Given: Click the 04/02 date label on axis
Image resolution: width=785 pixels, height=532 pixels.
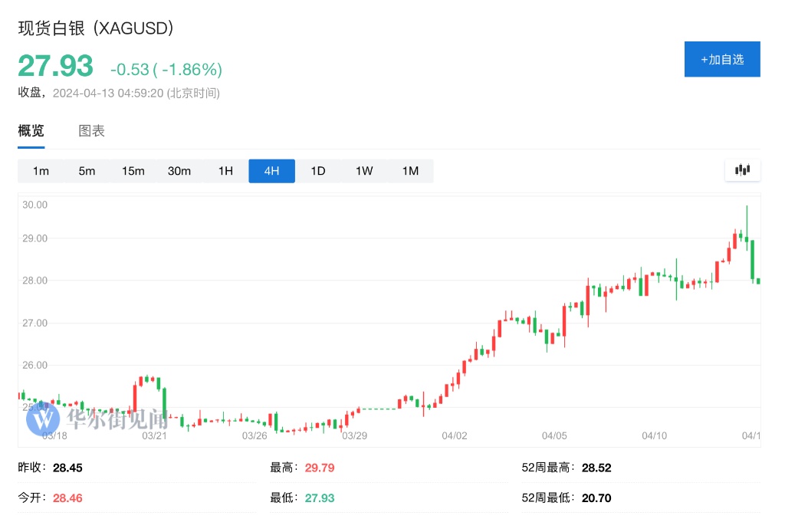Looking at the screenshot, I should pos(455,435).
